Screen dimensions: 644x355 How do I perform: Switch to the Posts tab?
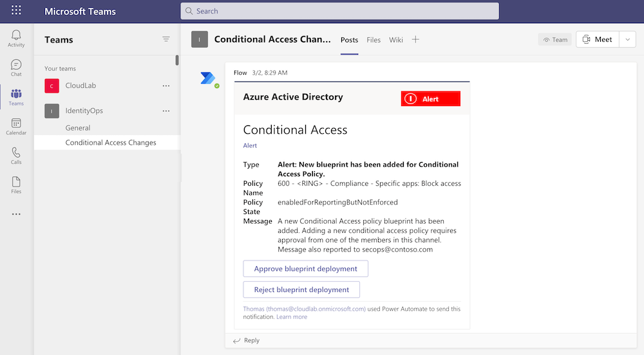pyautogui.click(x=349, y=40)
